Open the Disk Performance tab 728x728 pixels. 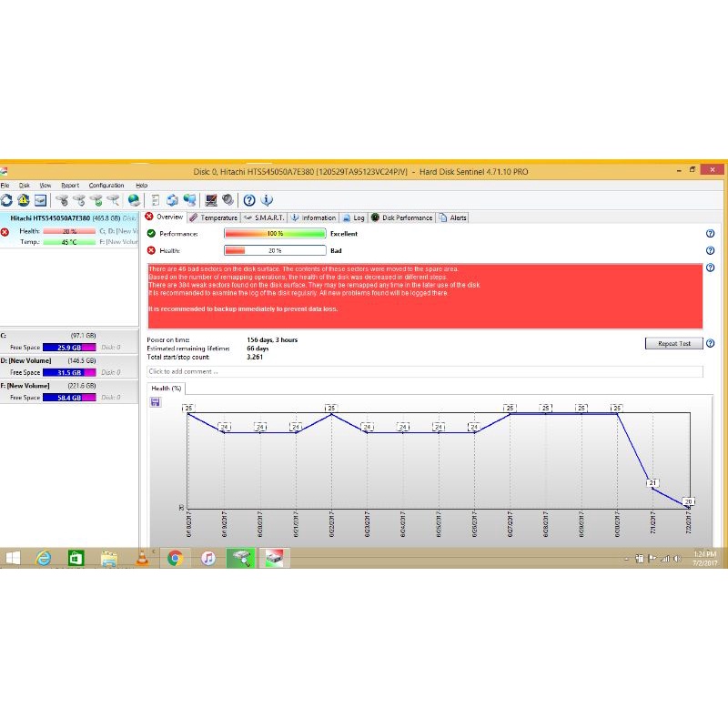401,217
